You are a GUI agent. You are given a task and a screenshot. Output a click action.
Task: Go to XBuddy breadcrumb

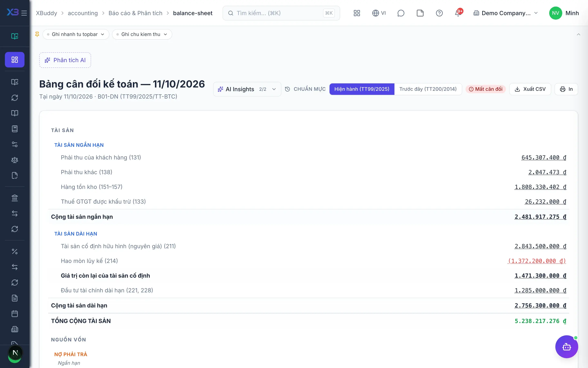(x=46, y=13)
